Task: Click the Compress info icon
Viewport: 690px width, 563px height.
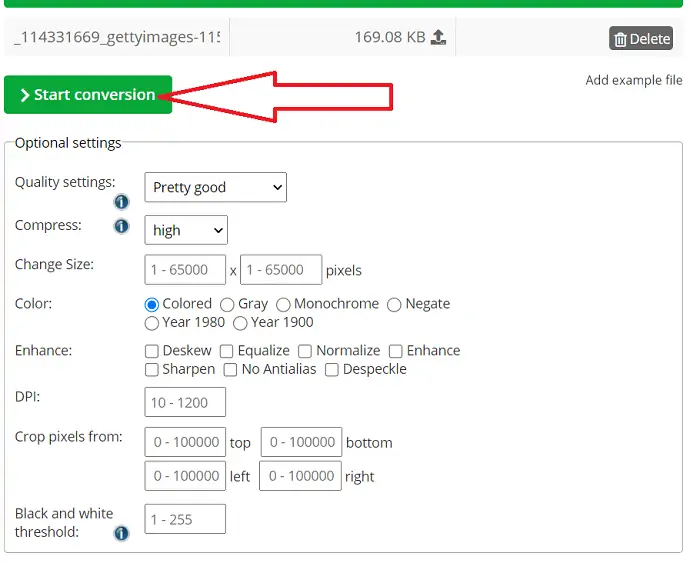Action: tap(121, 226)
